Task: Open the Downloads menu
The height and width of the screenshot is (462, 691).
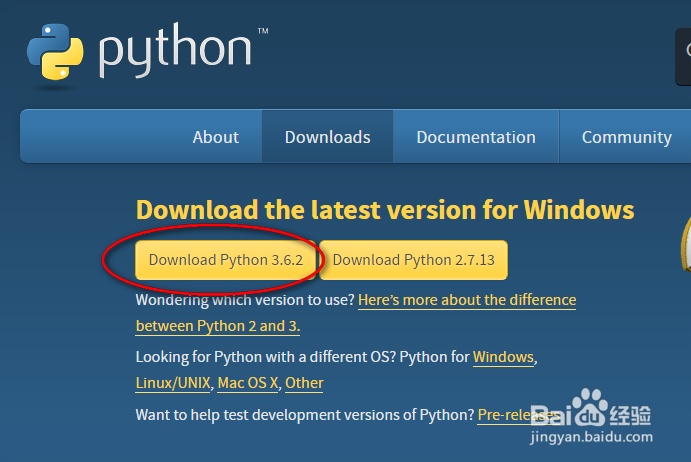Action: pyautogui.click(x=327, y=137)
